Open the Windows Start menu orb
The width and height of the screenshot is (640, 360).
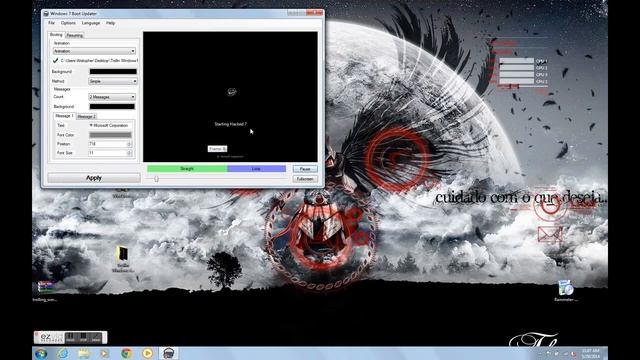tap(41, 353)
